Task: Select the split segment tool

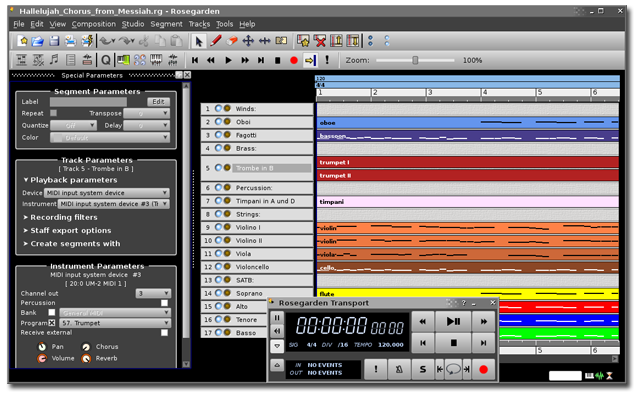Action: point(281,41)
